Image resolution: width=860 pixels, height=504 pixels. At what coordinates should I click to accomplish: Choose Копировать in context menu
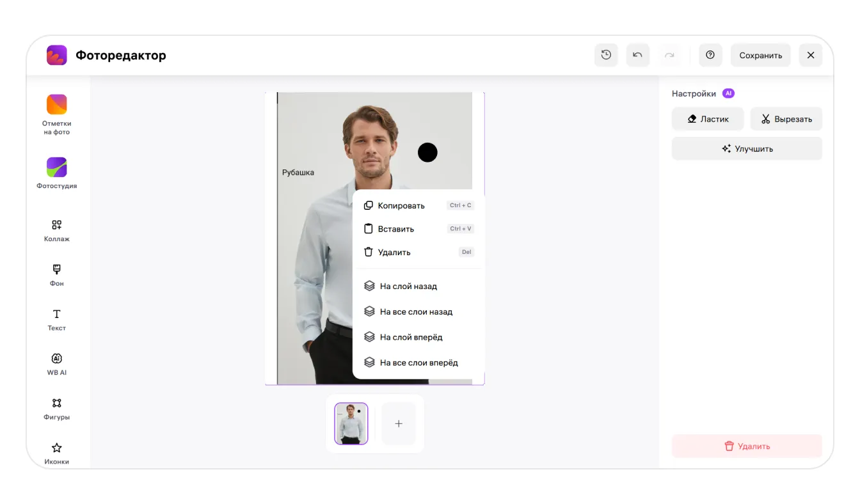point(418,205)
